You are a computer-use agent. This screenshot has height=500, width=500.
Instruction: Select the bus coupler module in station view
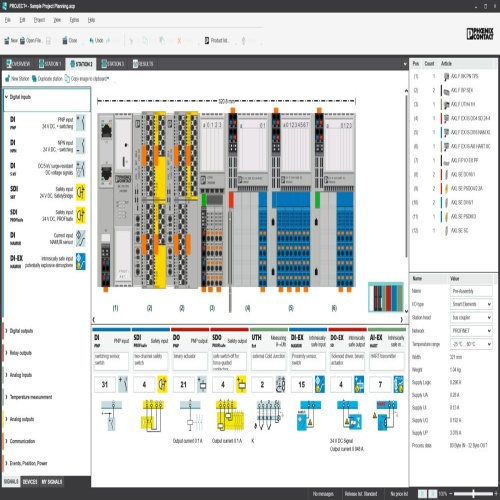(115, 199)
